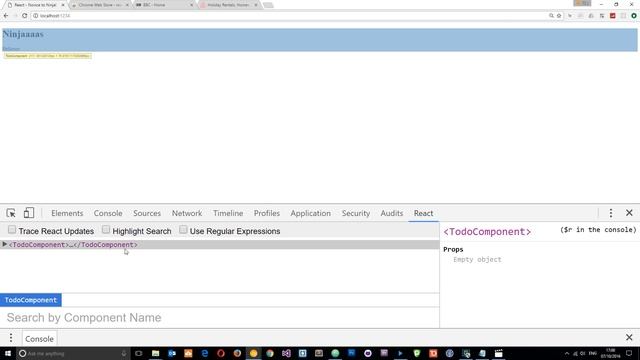The image size is (640, 360).
Task: Open the Network tab
Action: tap(187, 213)
